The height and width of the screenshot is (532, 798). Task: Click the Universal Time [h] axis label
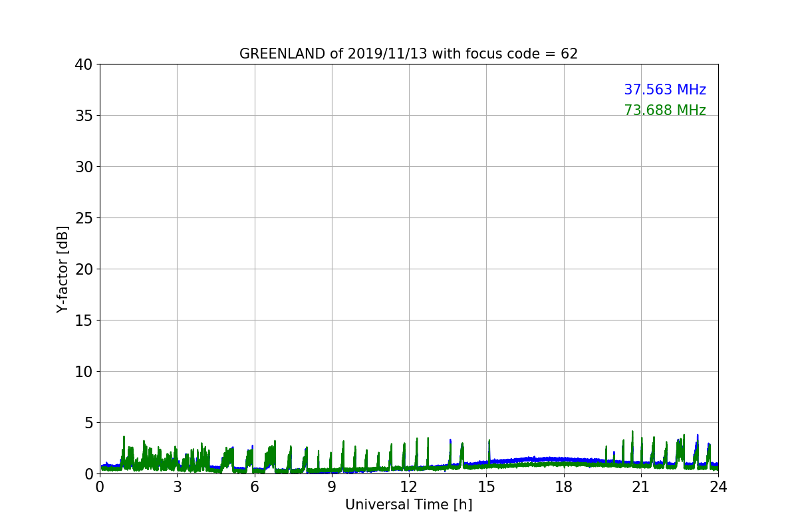[408, 505]
